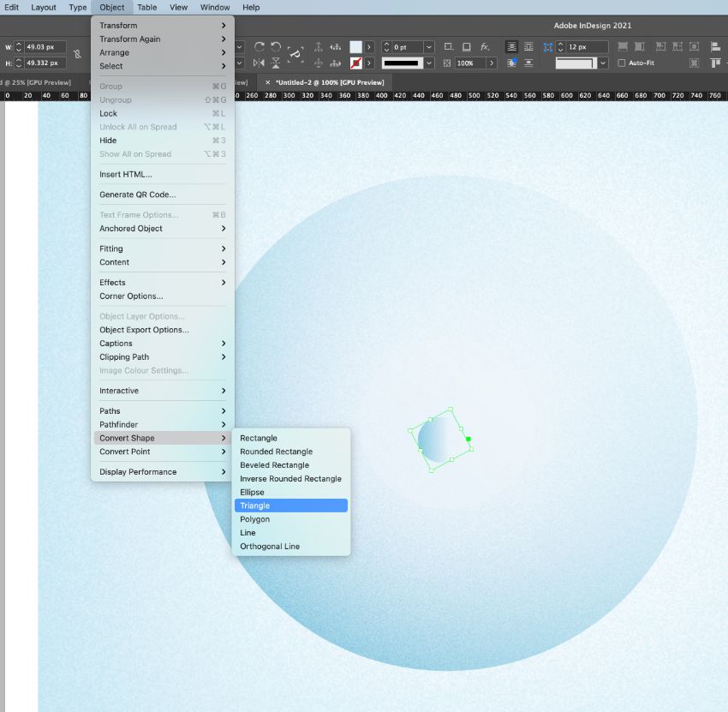The width and height of the screenshot is (728, 712).
Task: Click the drop shadow icon
Action: (467, 47)
